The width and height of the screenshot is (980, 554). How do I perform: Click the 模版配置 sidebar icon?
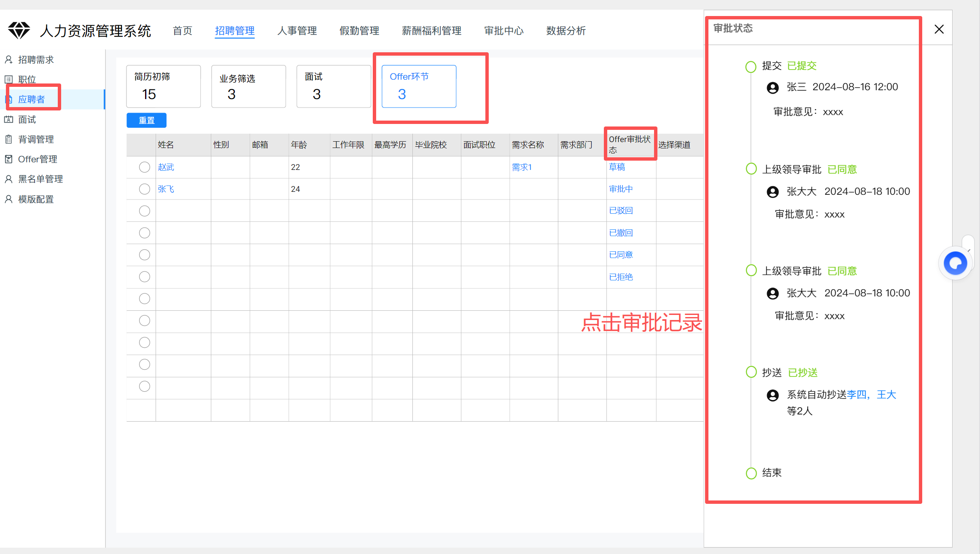click(8, 199)
